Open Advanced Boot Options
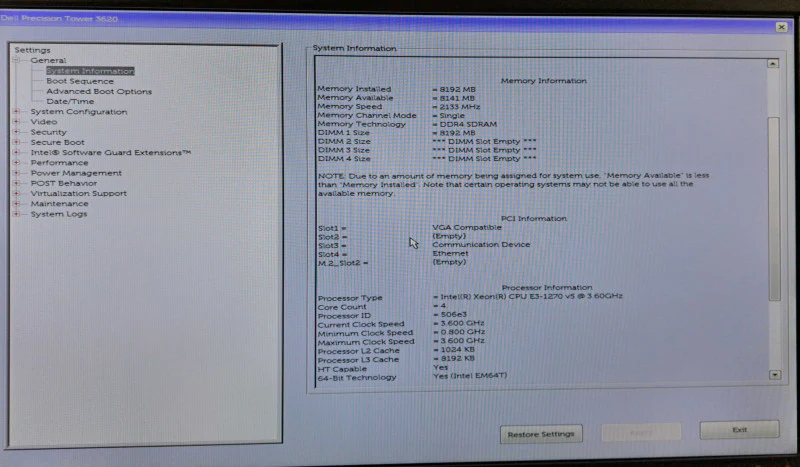The image size is (800, 467). [x=99, y=91]
